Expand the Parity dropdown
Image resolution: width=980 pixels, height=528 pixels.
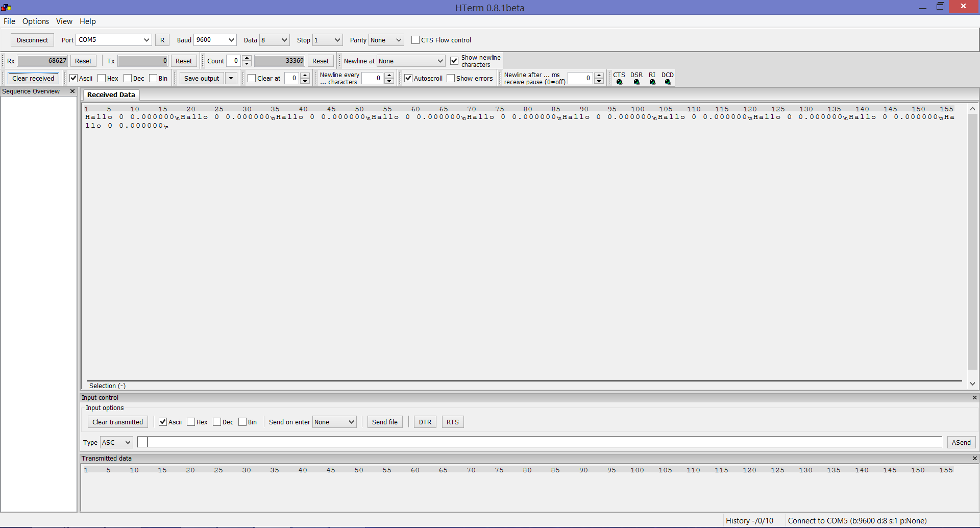point(386,40)
